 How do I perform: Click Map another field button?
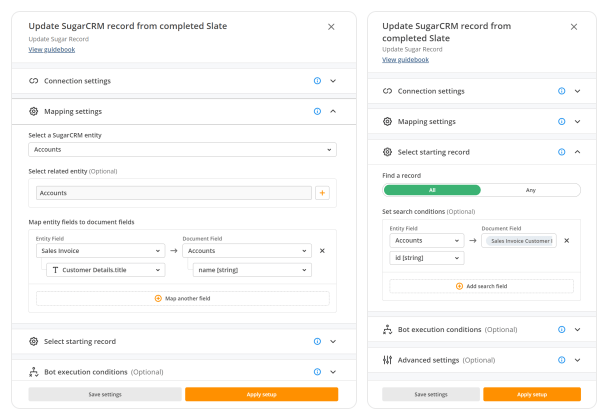pyautogui.click(x=183, y=298)
